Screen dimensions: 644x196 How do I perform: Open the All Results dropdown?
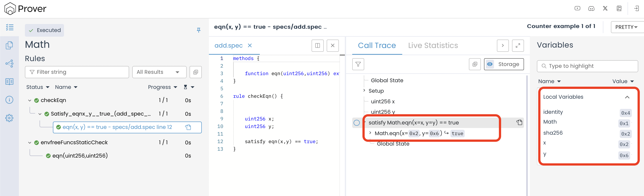(159, 72)
